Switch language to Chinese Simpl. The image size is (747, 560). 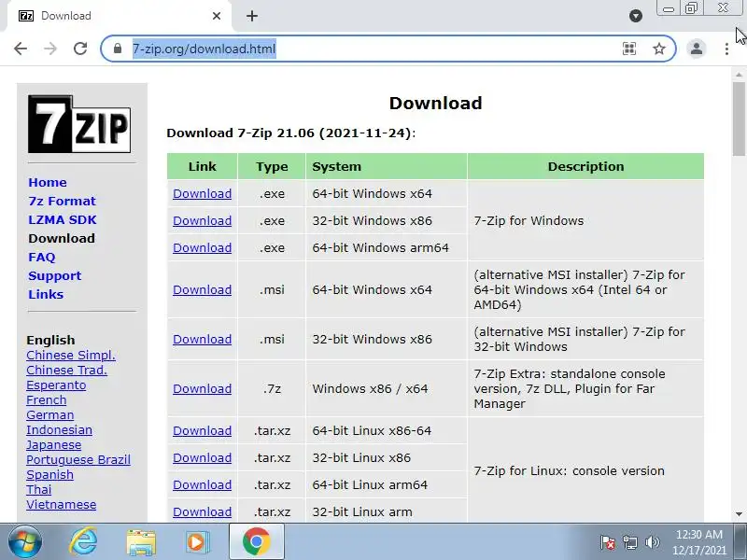(x=71, y=356)
